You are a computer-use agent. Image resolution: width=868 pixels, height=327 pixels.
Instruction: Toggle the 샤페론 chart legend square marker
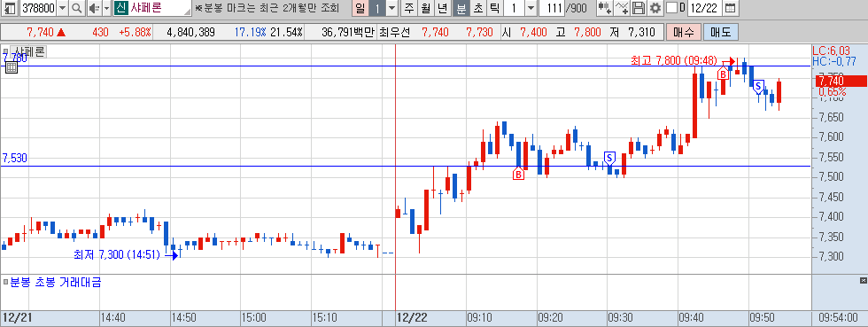tap(6, 52)
